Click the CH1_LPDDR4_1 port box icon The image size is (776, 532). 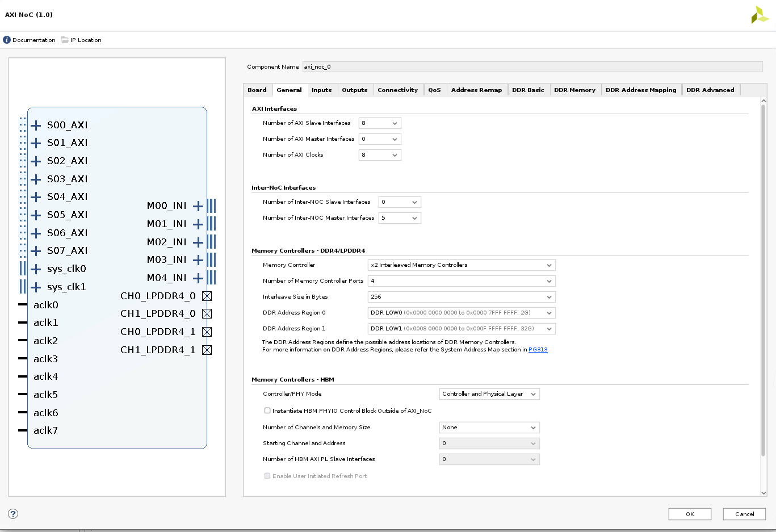tap(207, 350)
